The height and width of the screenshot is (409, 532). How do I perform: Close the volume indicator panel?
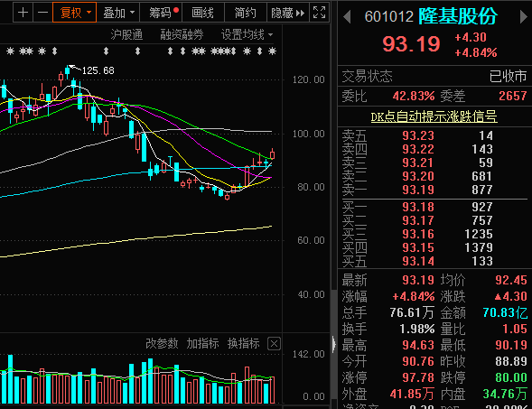coord(274,344)
